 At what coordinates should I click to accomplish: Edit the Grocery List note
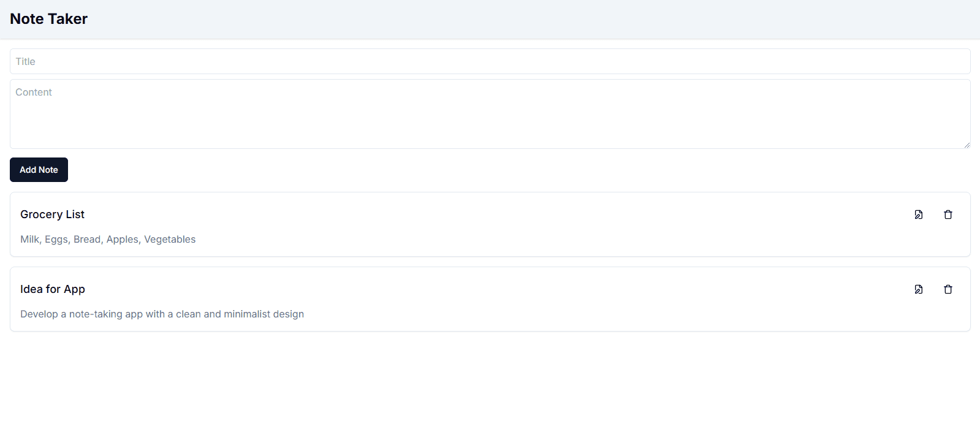pos(918,214)
